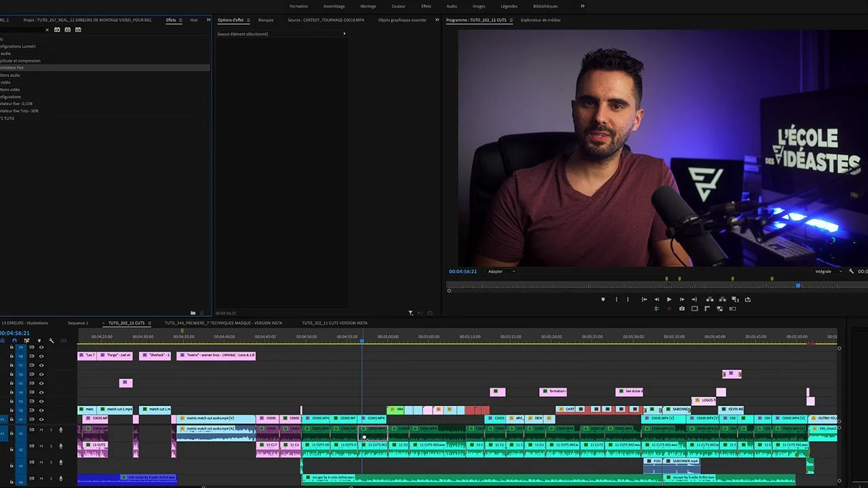Mark Out point button

pyautogui.click(x=627, y=299)
